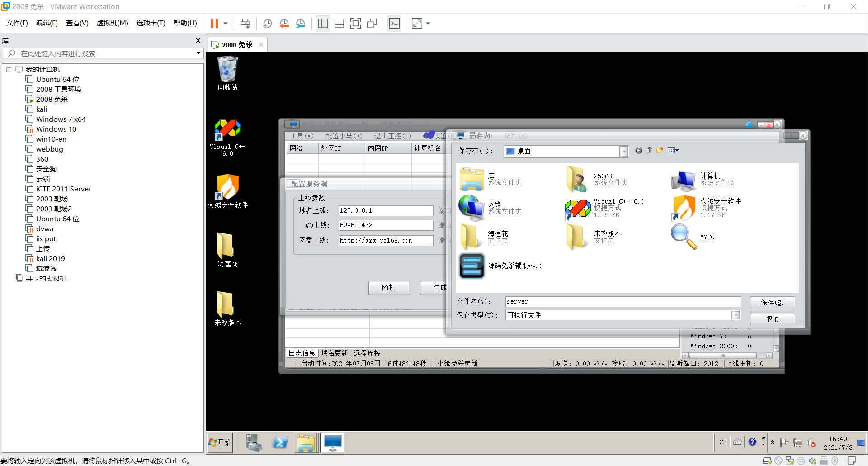
Task: Open Server Manager taskbar icon
Action: click(254, 442)
